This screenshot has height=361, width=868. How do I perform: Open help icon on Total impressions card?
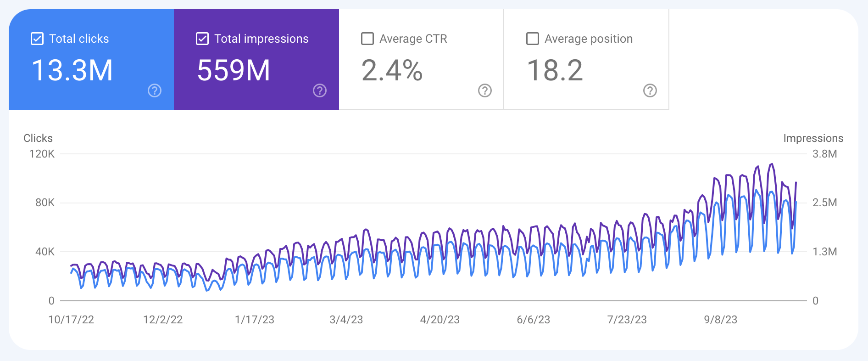coord(320,90)
